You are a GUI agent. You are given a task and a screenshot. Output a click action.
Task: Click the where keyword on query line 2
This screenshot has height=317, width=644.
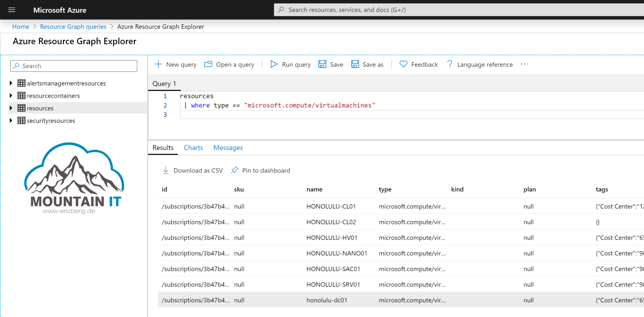click(200, 105)
